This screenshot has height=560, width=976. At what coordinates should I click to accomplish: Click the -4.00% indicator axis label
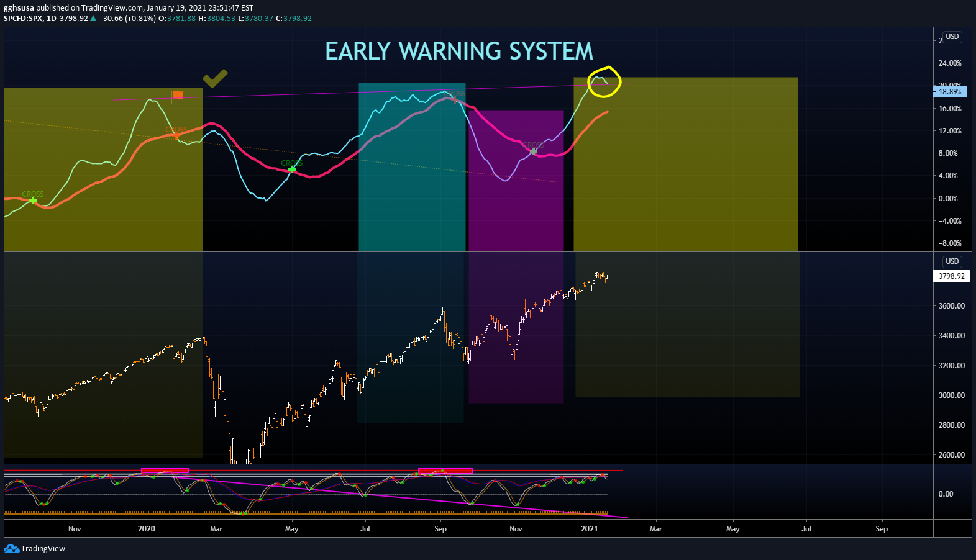(950, 221)
